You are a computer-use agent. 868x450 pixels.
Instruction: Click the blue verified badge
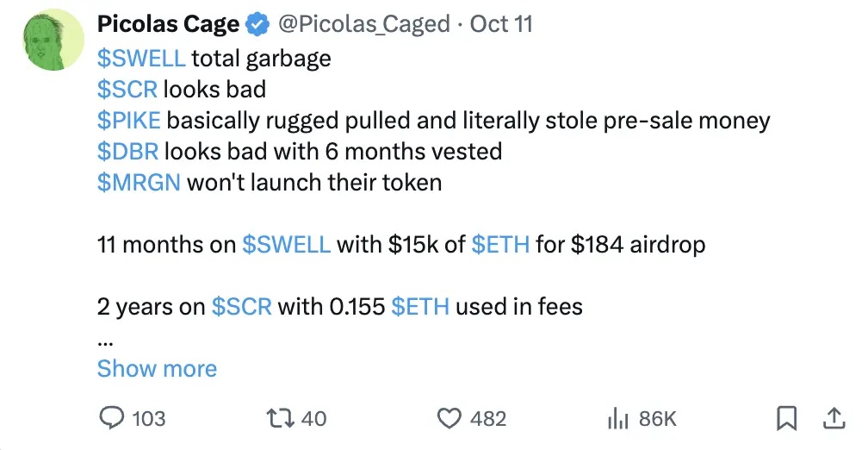258,24
